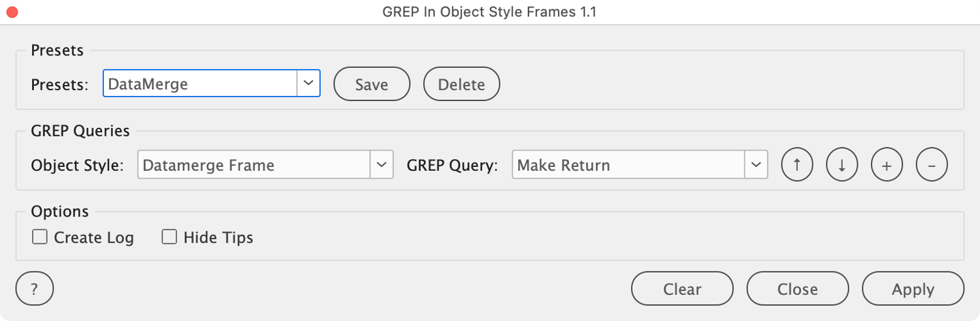Open the Object Style dropdown arrow

382,165
